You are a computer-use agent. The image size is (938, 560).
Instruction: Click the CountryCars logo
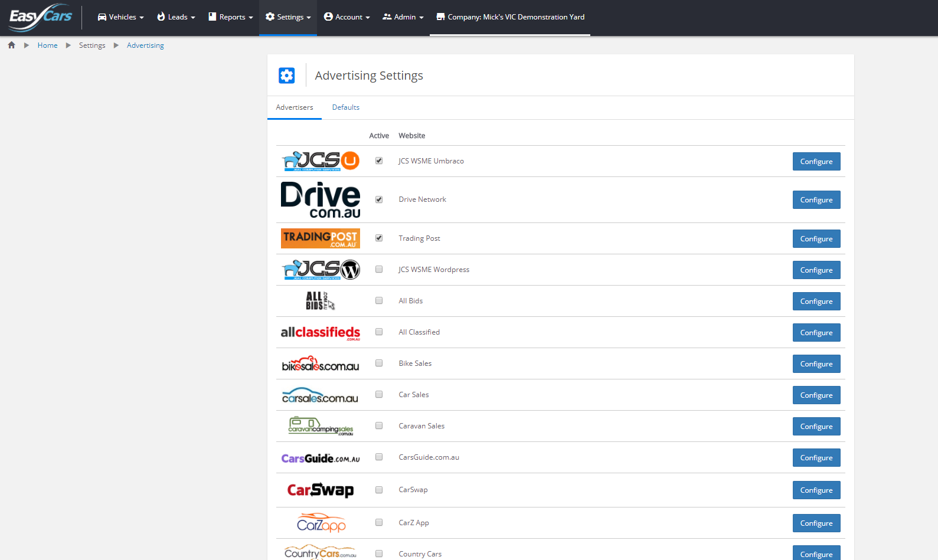click(x=321, y=552)
